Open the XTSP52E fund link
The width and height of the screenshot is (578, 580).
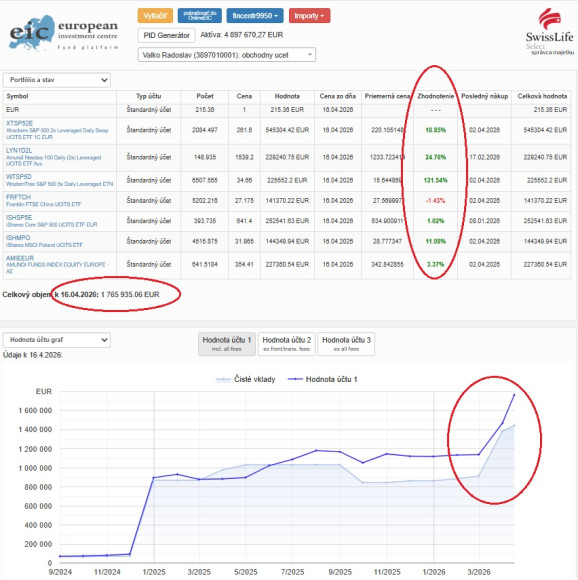[x=20, y=123]
